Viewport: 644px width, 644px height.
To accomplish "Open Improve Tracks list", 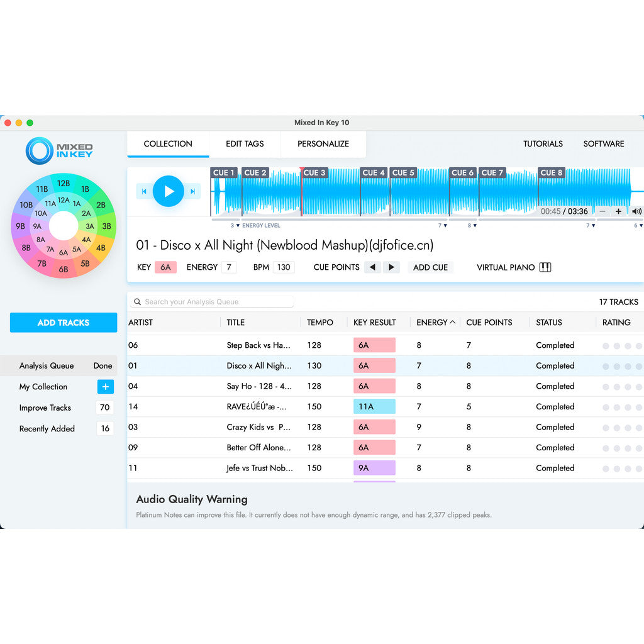I will pyautogui.click(x=45, y=408).
